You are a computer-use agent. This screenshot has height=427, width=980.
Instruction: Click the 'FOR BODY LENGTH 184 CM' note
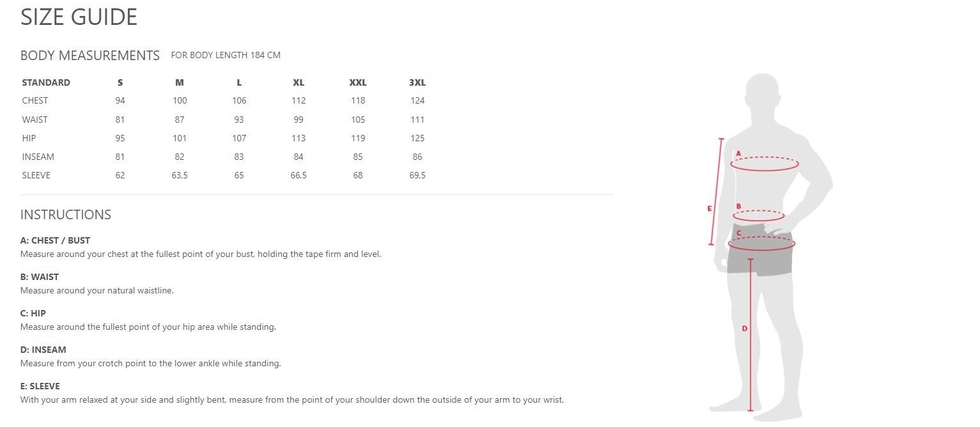pyautogui.click(x=226, y=56)
